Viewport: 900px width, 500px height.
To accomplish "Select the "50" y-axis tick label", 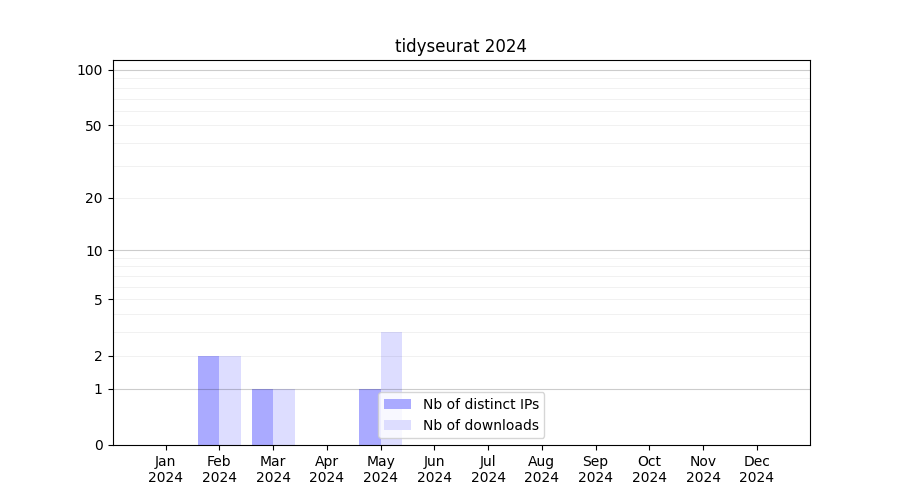I will point(94,126).
